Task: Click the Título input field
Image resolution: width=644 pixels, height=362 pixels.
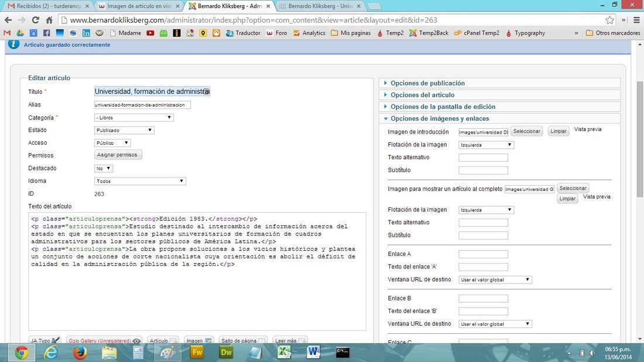Action: 152,91
